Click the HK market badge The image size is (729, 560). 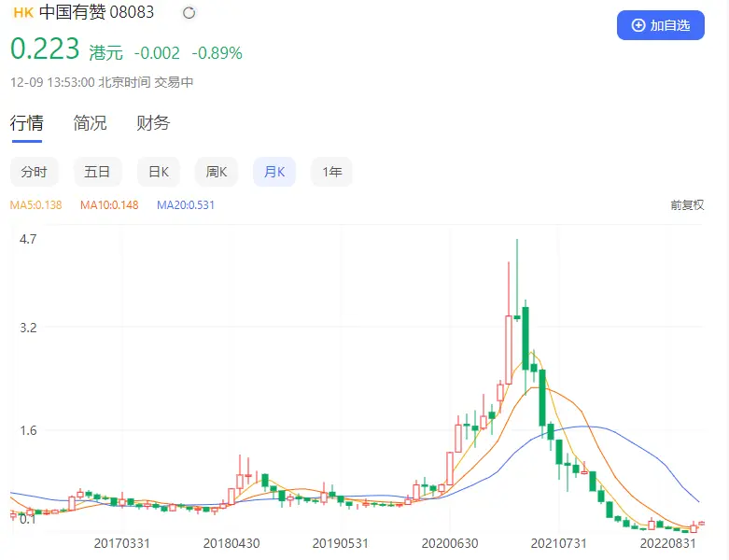(x=22, y=13)
